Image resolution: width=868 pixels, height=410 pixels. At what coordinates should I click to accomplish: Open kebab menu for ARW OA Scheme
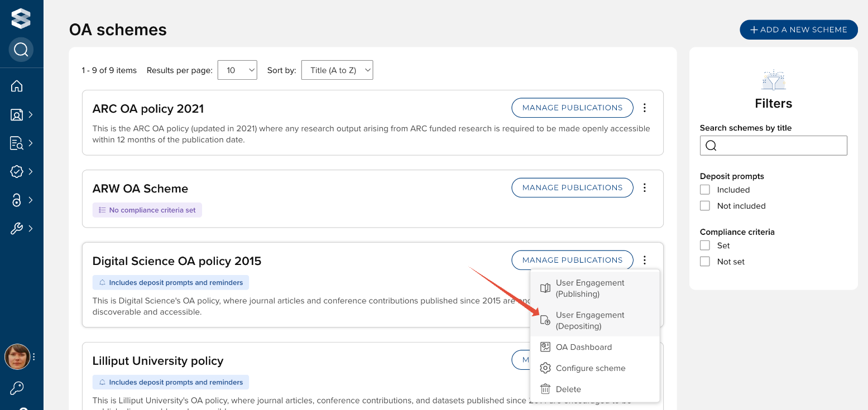click(645, 188)
